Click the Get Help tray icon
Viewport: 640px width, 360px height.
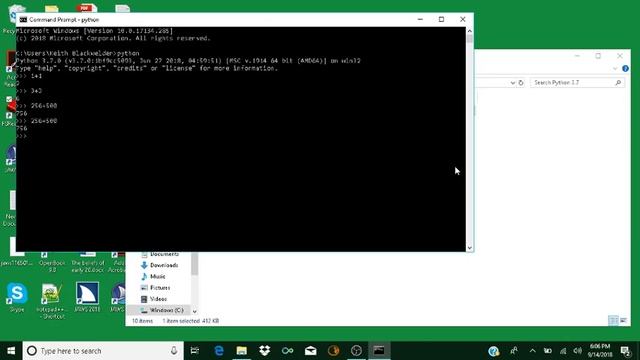[x=493, y=351]
